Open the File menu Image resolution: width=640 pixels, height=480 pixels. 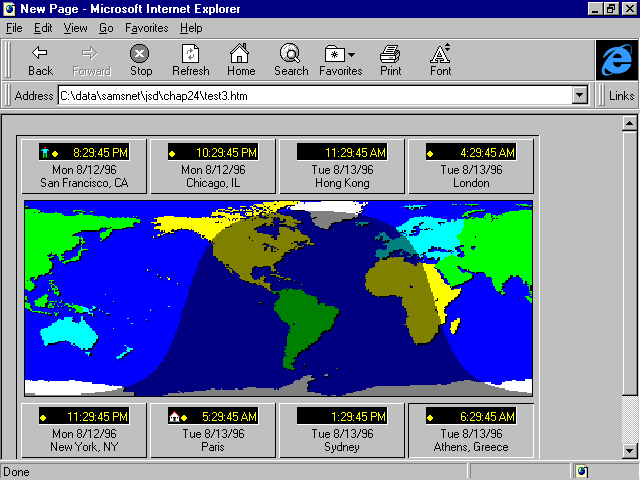point(14,28)
